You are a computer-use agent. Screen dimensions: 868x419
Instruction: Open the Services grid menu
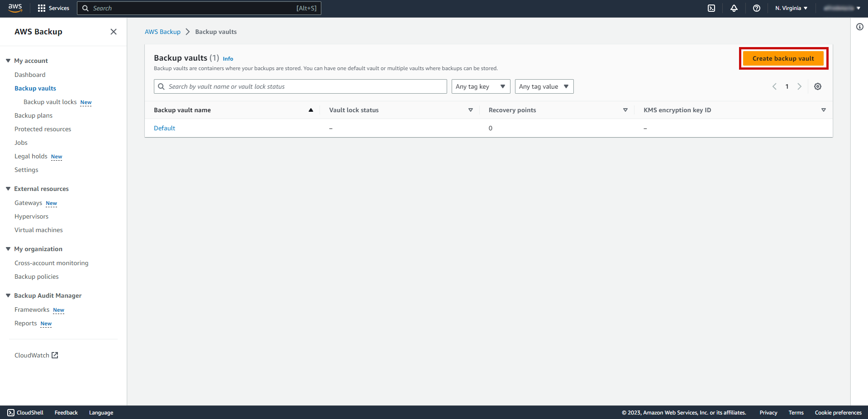pos(53,8)
